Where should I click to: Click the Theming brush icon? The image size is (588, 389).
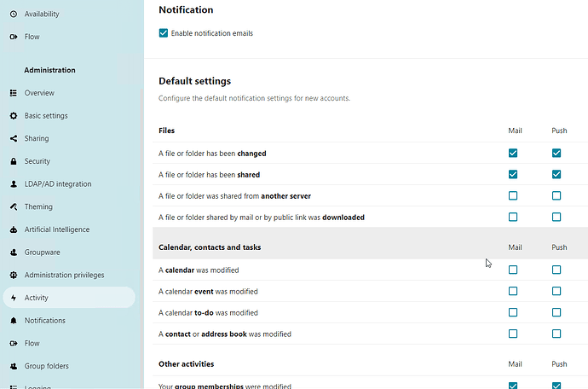tap(14, 206)
